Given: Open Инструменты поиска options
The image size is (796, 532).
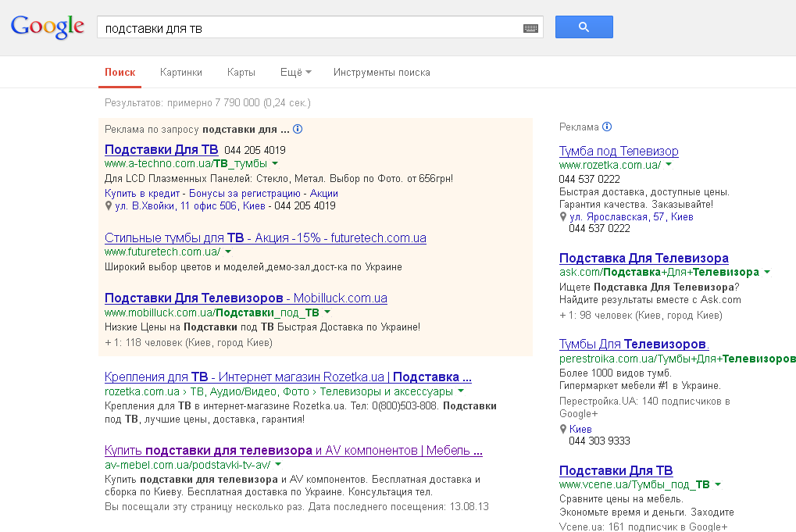Looking at the screenshot, I should [x=381, y=73].
